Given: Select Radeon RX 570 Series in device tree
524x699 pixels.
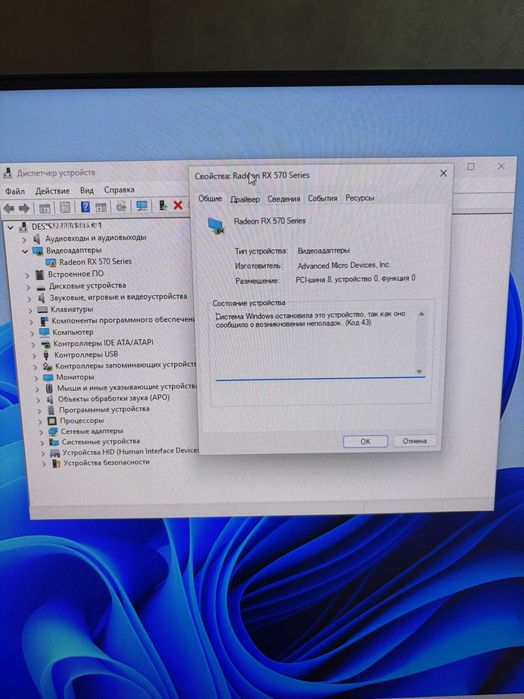Looking at the screenshot, I should coord(95,262).
